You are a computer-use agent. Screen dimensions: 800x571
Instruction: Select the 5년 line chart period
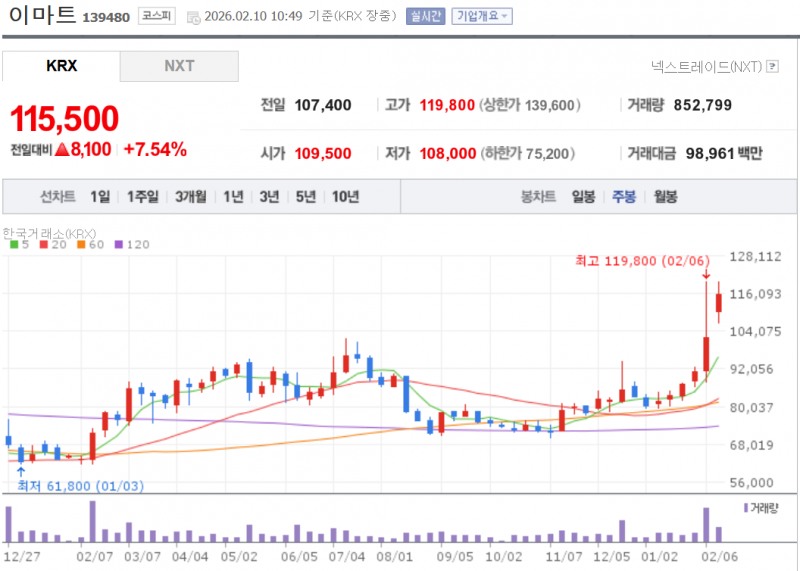[x=306, y=196]
